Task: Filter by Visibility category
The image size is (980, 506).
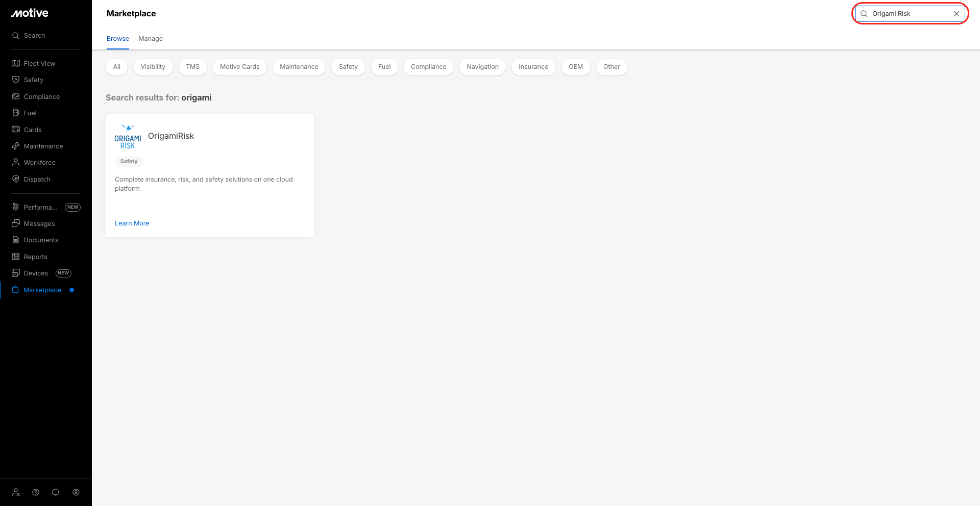Action: coord(153,67)
